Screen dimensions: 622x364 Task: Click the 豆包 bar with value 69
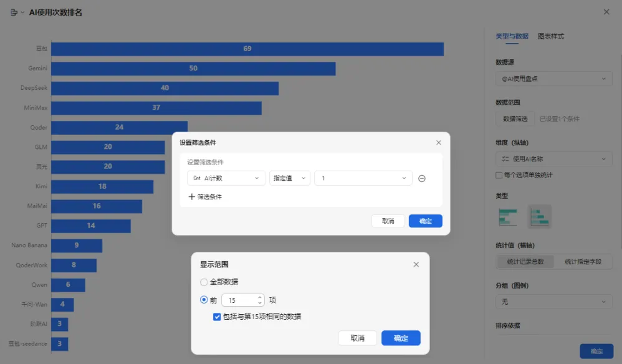(x=247, y=49)
